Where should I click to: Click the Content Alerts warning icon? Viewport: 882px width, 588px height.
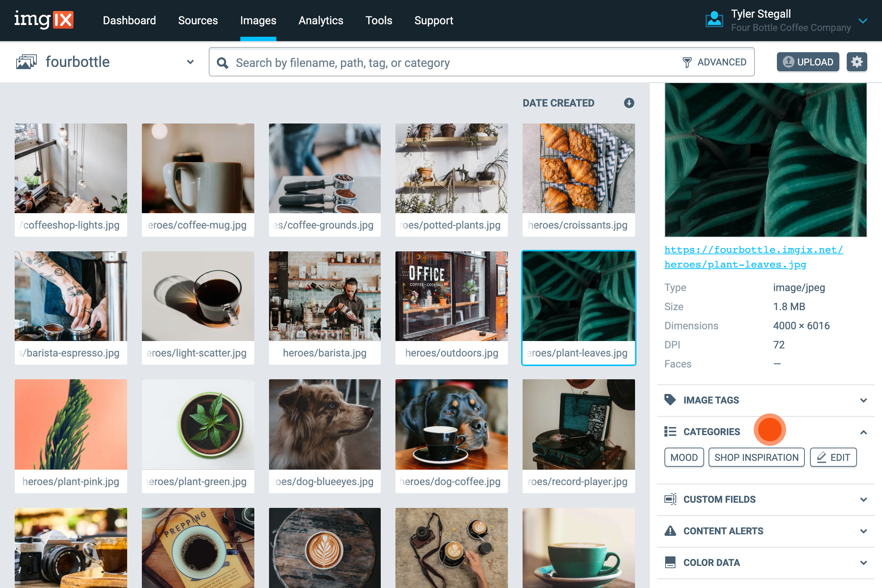pyautogui.click(x=670, y=531)
